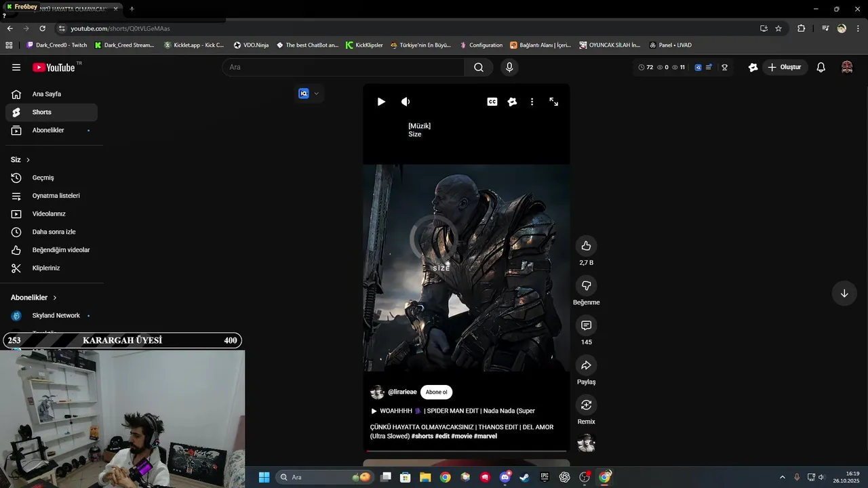868x488 pixels.
Task: Toggle closed captions (CC) on the short
Action: 492,102
